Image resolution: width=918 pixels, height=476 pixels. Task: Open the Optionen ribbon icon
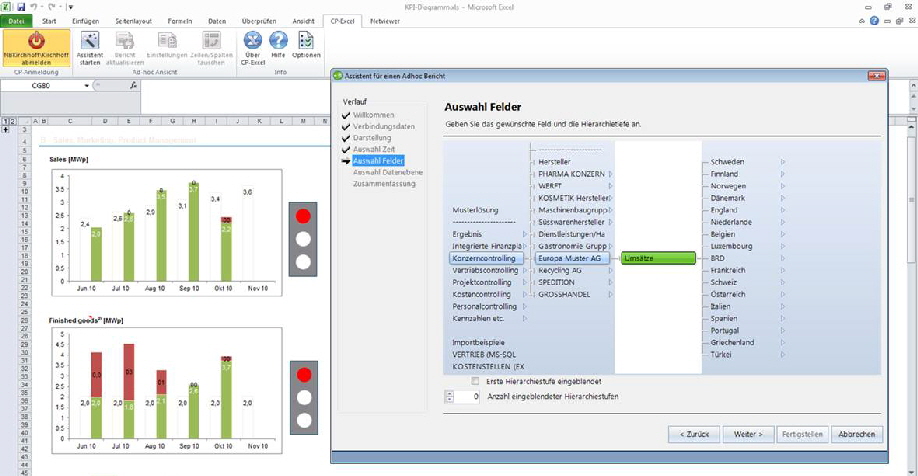(x=306, y=40)
